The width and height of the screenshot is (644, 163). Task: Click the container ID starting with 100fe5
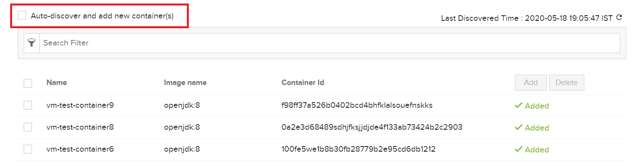(x=358, y=149)
